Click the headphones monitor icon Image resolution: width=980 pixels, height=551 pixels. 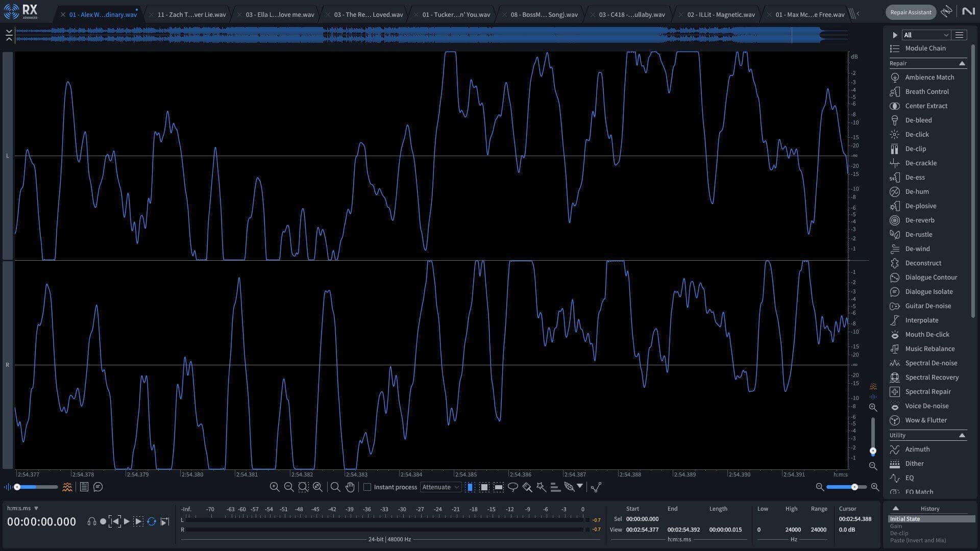click(x=92, y=521)
